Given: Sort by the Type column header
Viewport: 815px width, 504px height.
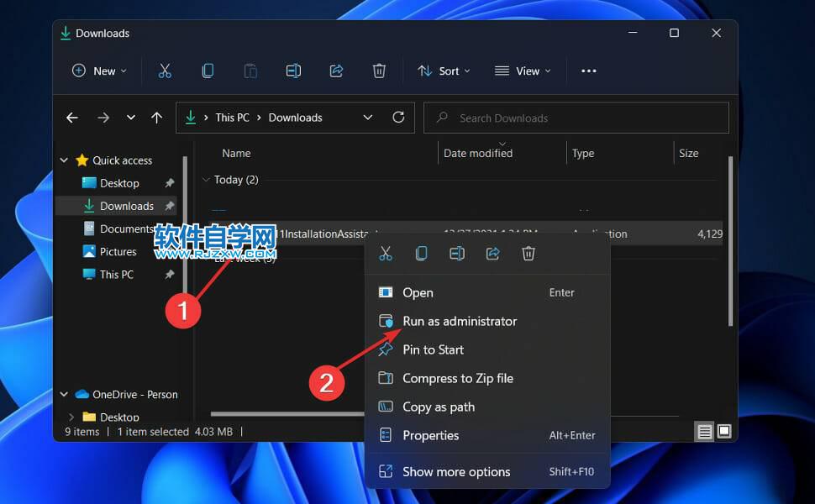Looking at the screenshot, I should click(x=583, y=153).
